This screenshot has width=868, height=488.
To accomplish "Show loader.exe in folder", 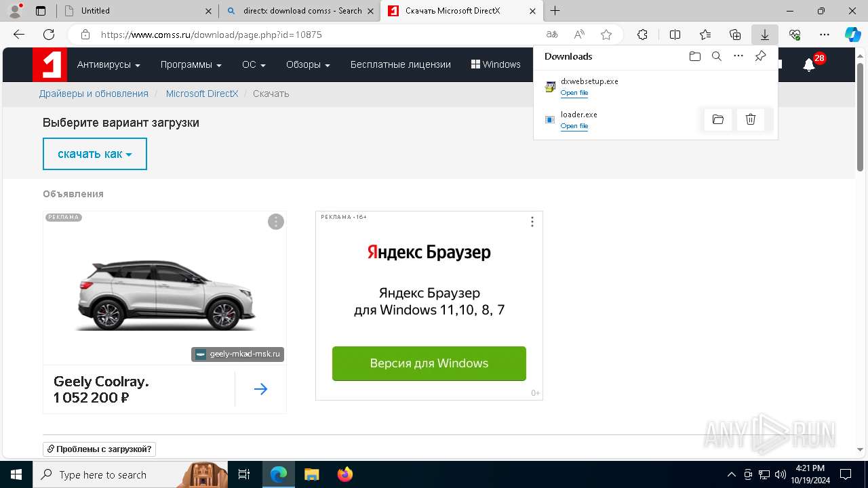I will 718,120.
